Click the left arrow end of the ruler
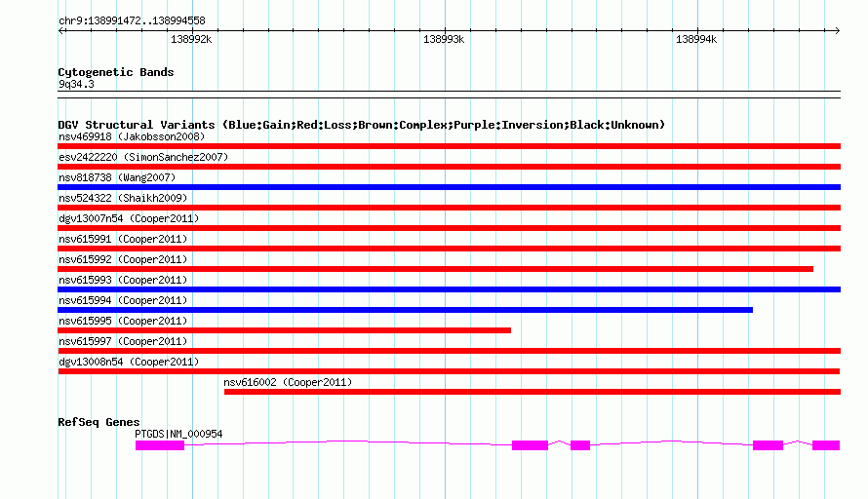The width and height of the screenshot is (868, 499). [60, 30]
